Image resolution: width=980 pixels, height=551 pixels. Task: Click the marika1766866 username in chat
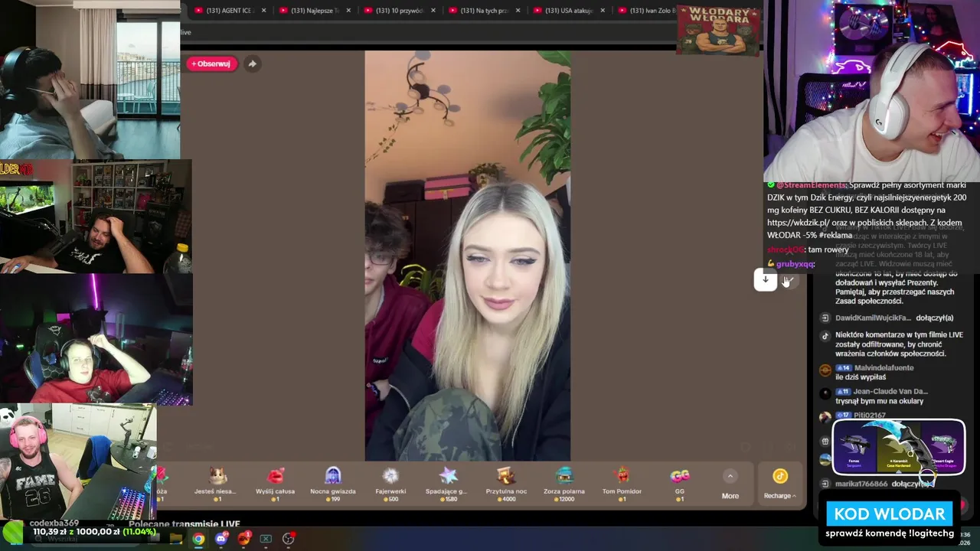tap(861, 484)
